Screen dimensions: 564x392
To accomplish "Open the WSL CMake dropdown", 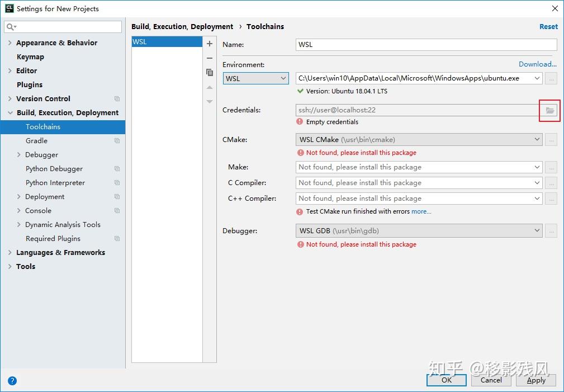I will (x=419, y=139).
